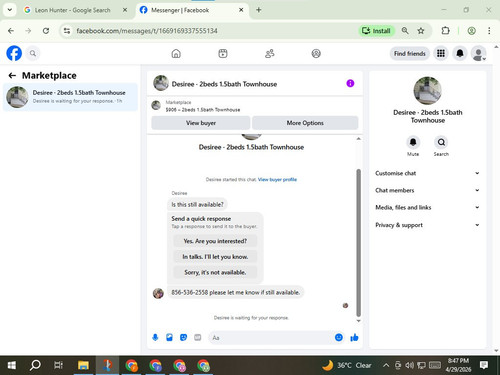Reload the page in browser

[46, 31]
